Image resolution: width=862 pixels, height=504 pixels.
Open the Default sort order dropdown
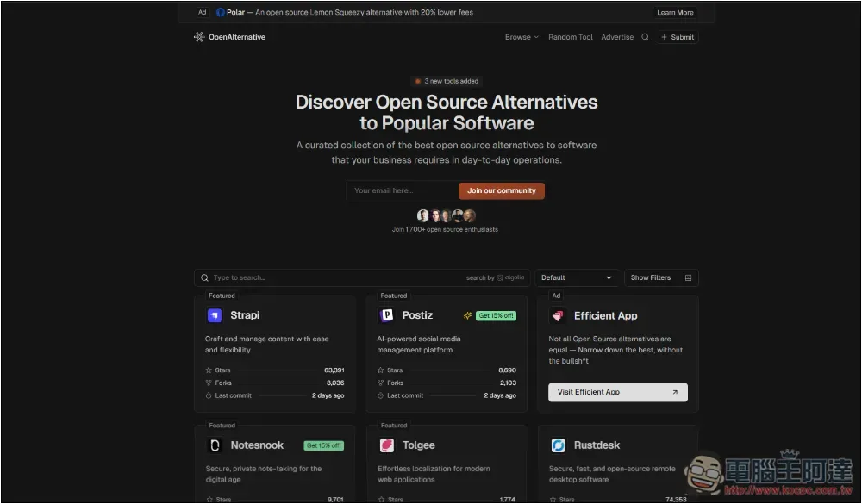point(576,277)
